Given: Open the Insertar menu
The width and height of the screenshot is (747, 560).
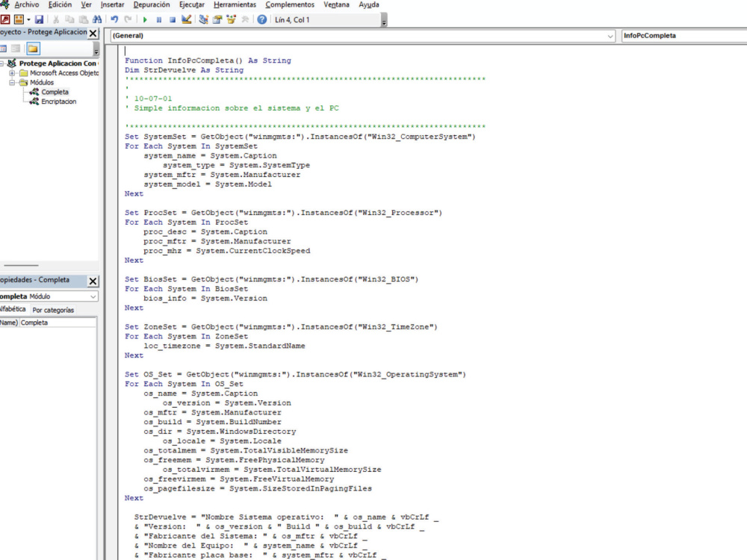Looking at the screenshot, I should (x=113, y=4).
